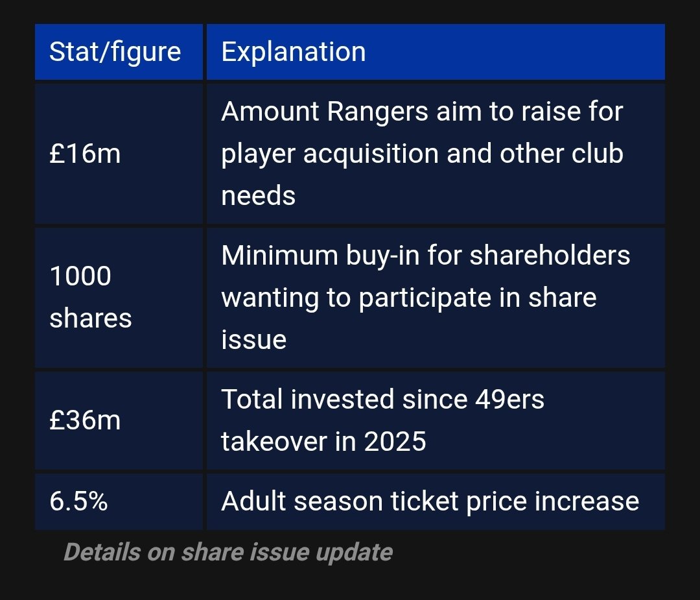
Task: Click the word 'needs' ending the first explanation
Action: click(258, 195)
